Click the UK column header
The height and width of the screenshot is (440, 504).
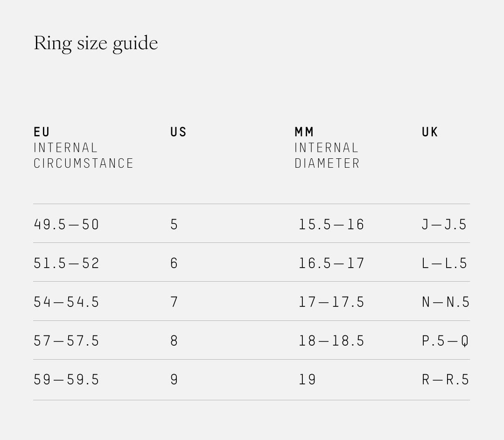coord(430,132)
